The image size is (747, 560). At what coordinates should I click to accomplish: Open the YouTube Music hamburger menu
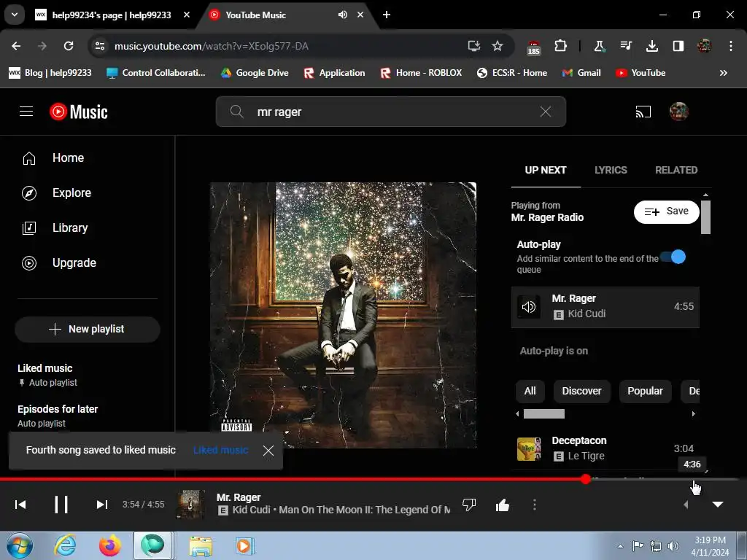pyautogui.click(x=26, y=112)
